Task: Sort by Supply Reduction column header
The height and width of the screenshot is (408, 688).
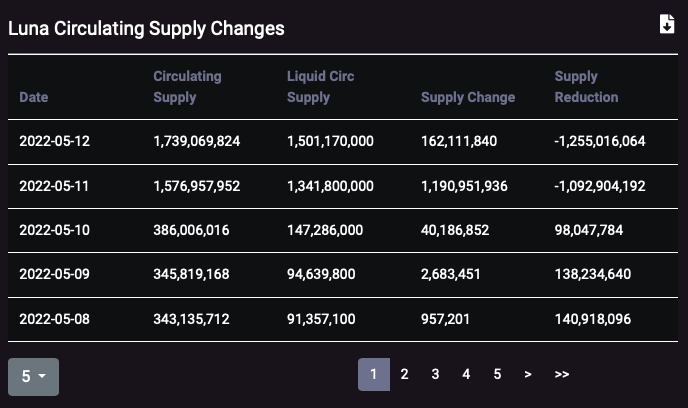Action: pyautogui.click(x=586, y=86)
